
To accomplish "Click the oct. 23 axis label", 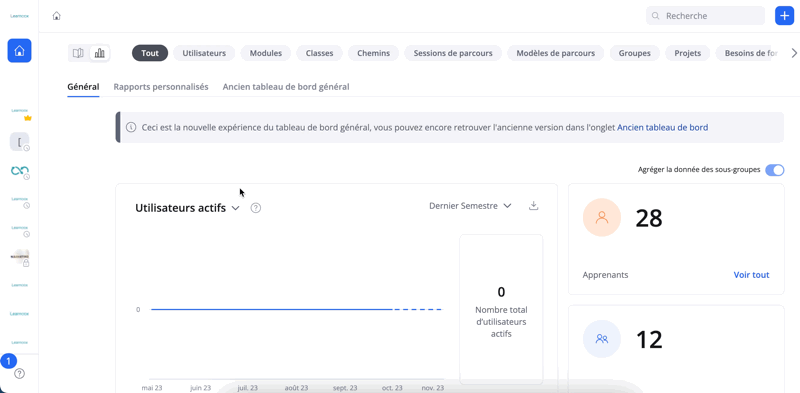I will click(392, 388).
